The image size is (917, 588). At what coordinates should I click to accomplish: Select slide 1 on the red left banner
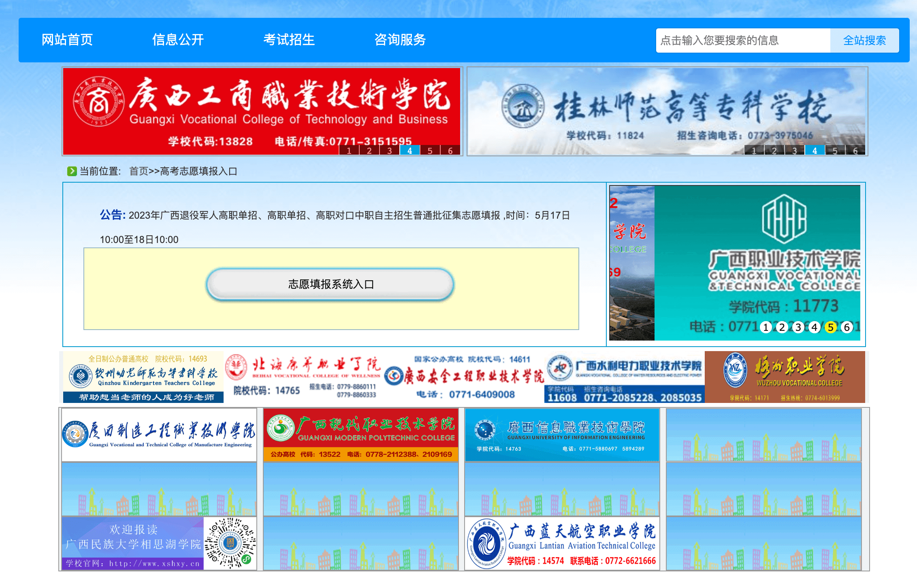point(349,150)
